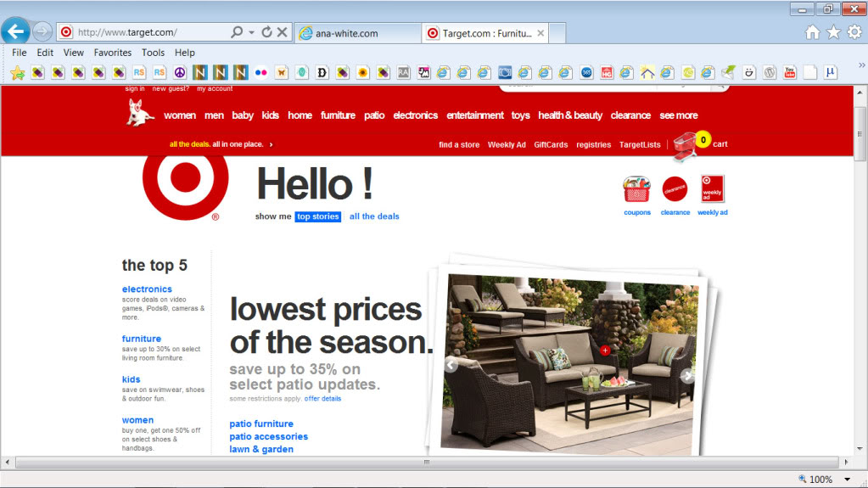Open the furniture navigation category

338,115
